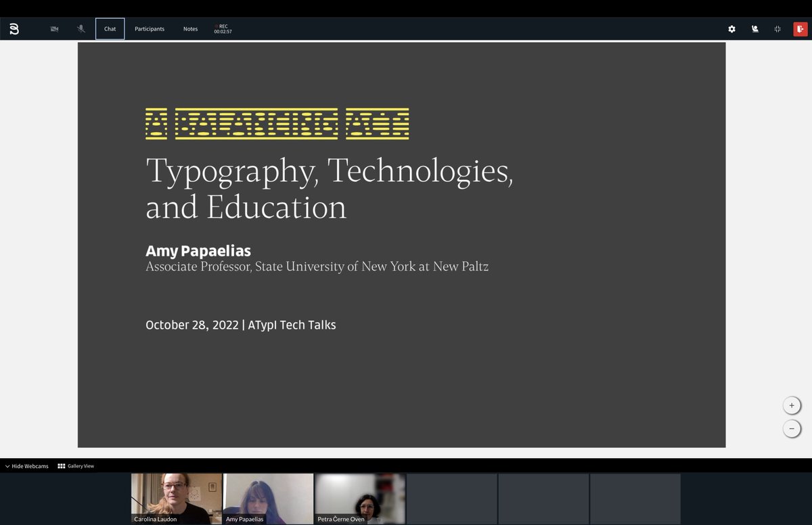
Task: Raise your hand using the hand icon
Action: 754,29
